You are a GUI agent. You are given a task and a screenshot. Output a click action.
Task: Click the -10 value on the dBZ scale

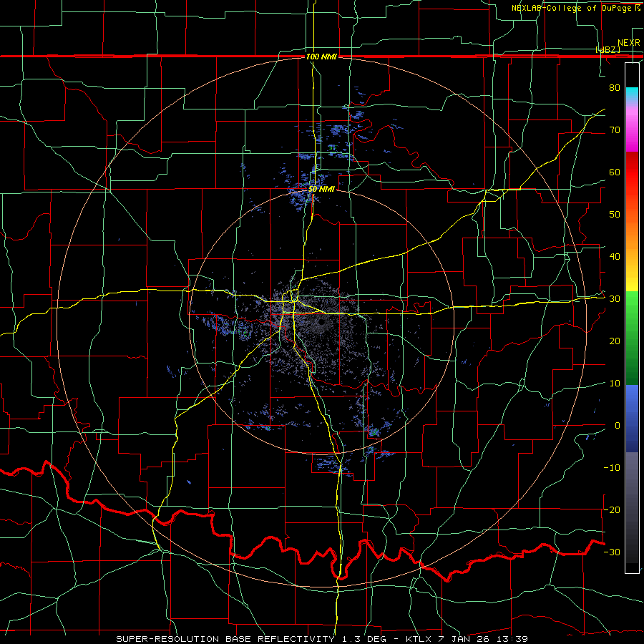[612, 467]
